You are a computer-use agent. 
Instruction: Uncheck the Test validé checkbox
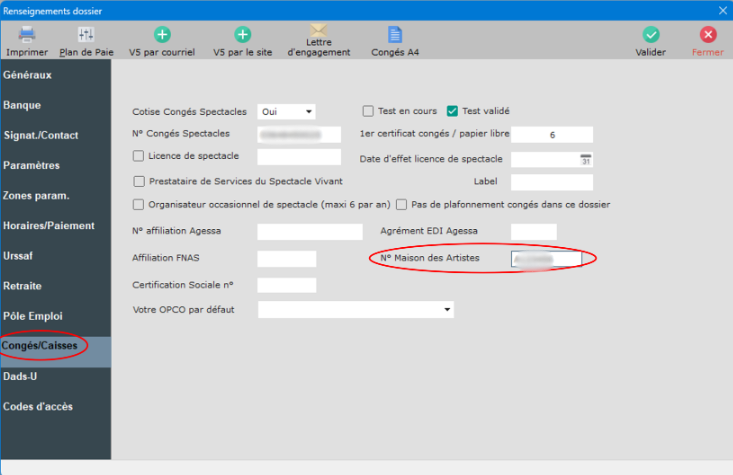point(452,111)
